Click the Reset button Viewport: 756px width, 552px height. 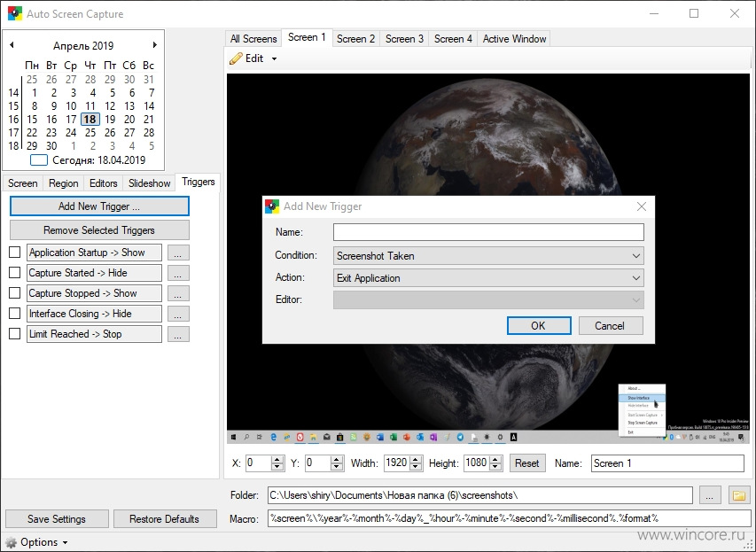(527, 463)
